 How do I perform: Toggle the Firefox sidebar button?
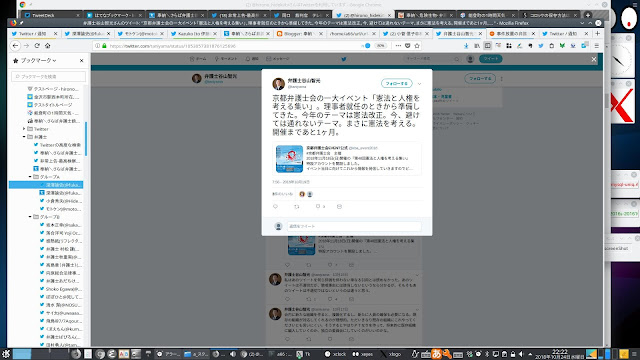point(487,46)
